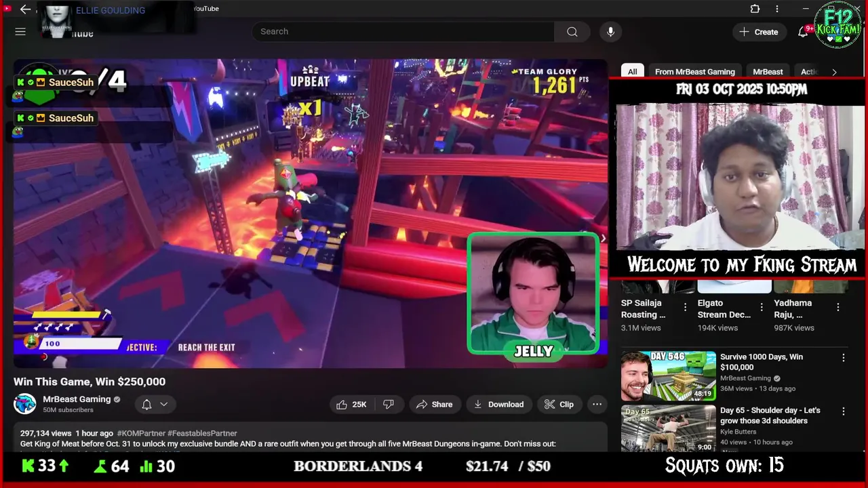Download this video
868x488 pixels.
pos(498,404)
